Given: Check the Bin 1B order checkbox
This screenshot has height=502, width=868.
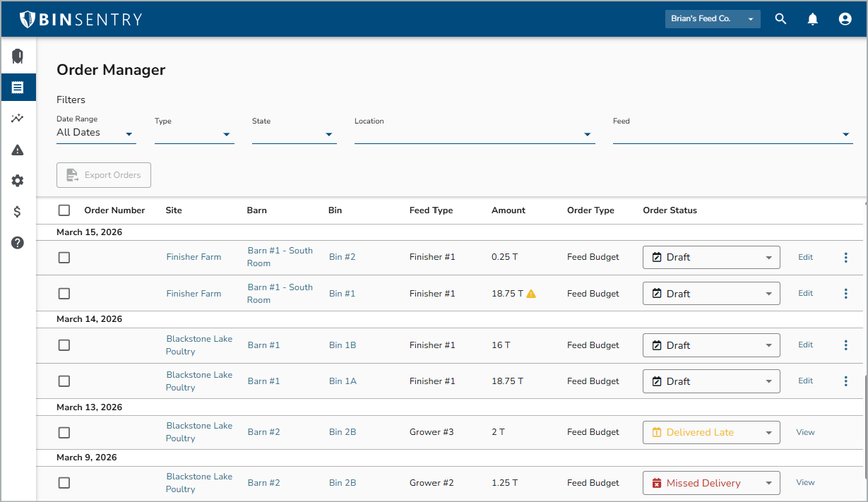Looking at the screenshot, I should pos(64,345).
